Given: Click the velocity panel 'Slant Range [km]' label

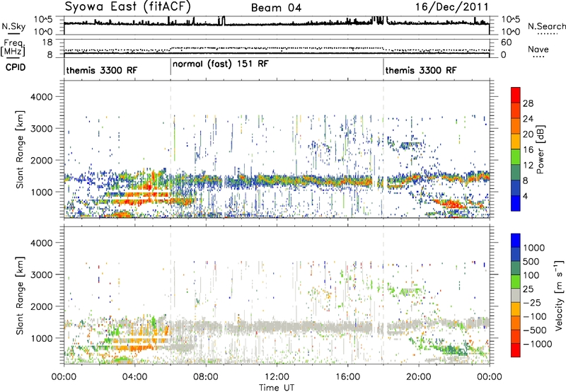Looking at the screenshot, I should [21, 295].
